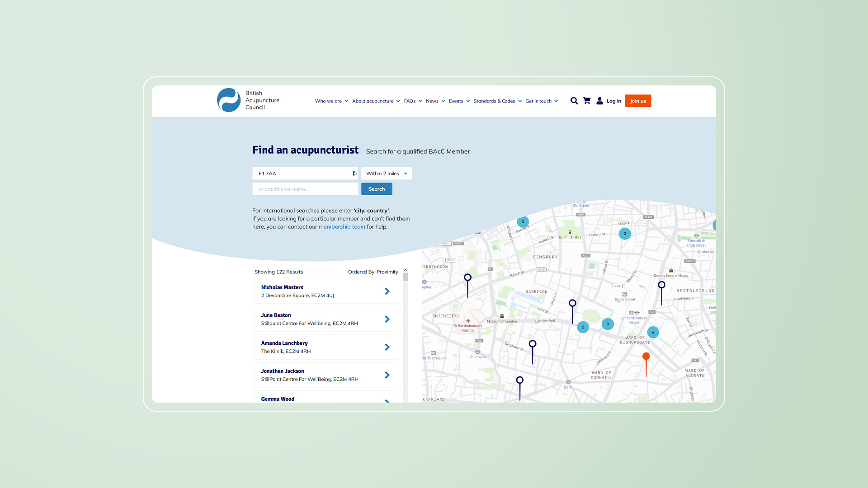
Task: Click the map cluster marker showing 4
Action: pos(653,332)
